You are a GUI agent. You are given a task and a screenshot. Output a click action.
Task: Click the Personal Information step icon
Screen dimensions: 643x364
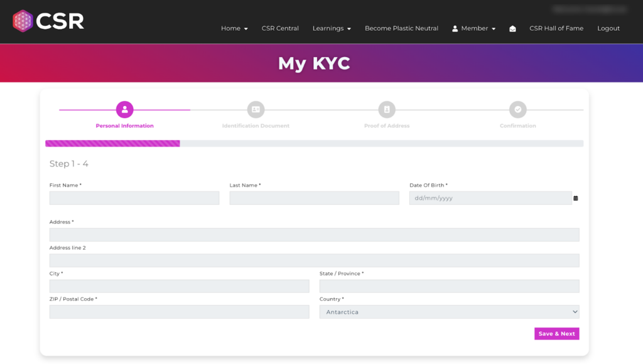[124, 109]
